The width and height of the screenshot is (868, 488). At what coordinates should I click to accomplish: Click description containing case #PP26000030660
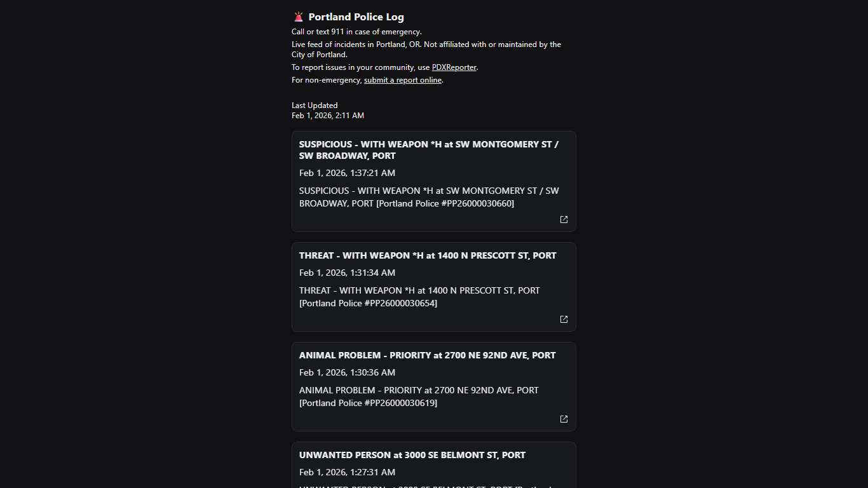click(429, 197)
